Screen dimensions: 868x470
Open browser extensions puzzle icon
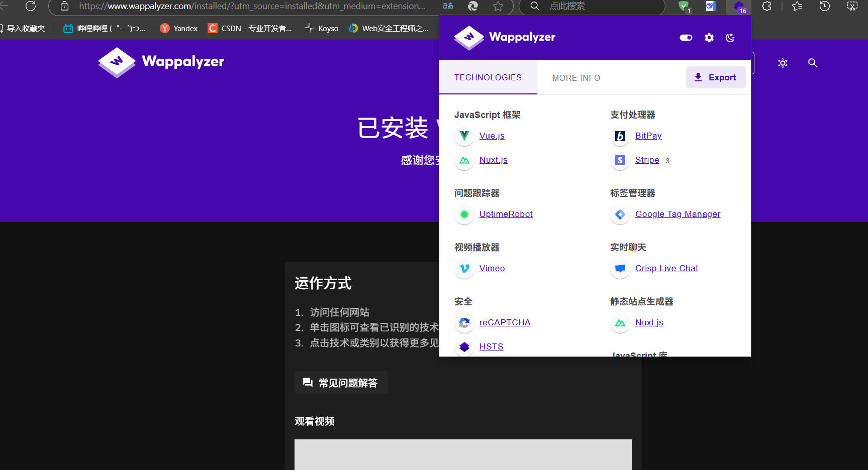[x=766, y=6]
